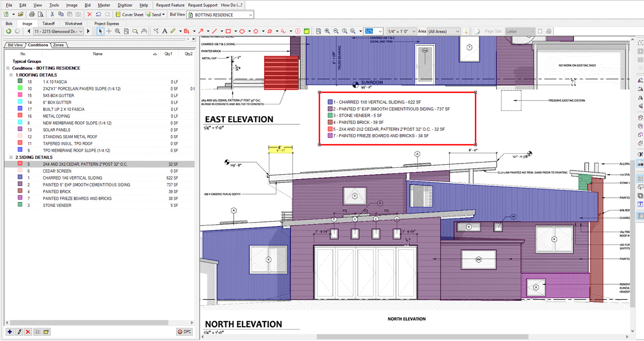Screen dimensions: 644x341
Task: Click the STONE VENEER green color swatch
Action: (x=20, y=205)
